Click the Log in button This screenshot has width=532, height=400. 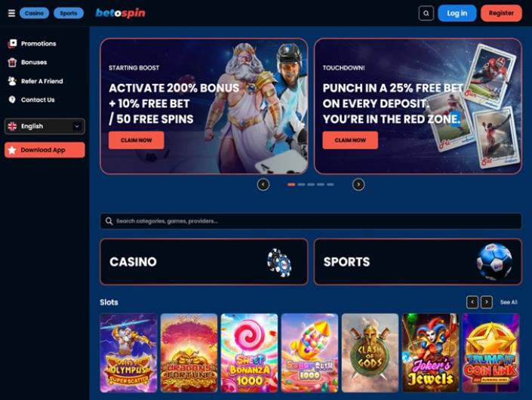coord(457,14)
